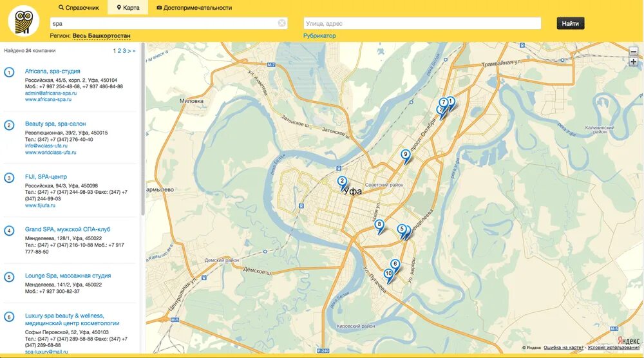Viewport: 644px width, 358px height.
Task: Click Найдено 24 компании text
Action: click(x=30, y=51)
